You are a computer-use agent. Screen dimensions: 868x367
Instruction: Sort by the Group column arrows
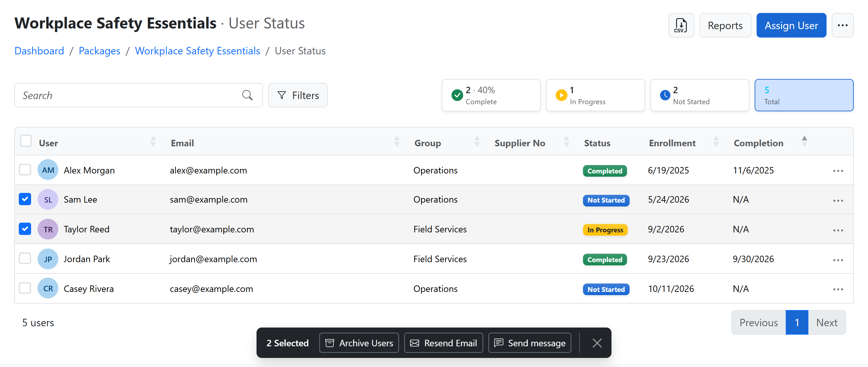477,141
